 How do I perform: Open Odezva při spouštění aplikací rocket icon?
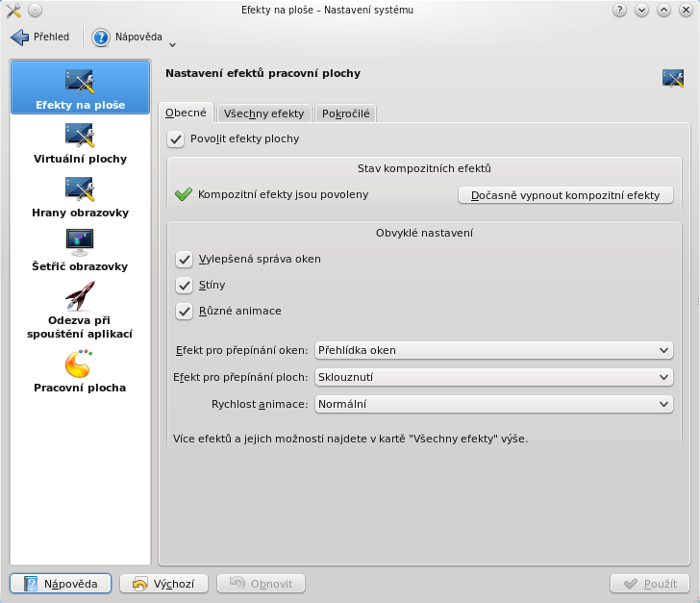(x=80, y=295)
